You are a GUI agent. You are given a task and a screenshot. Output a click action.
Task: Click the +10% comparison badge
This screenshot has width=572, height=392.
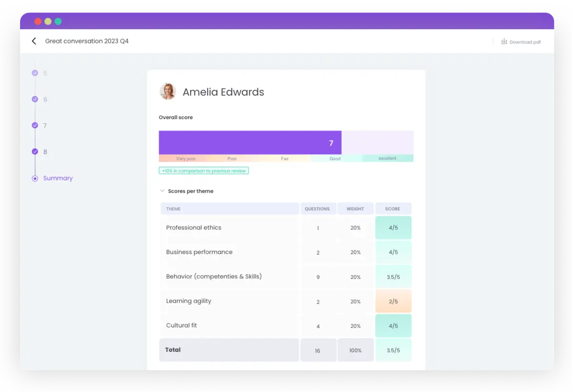click(x=204, y=170)
